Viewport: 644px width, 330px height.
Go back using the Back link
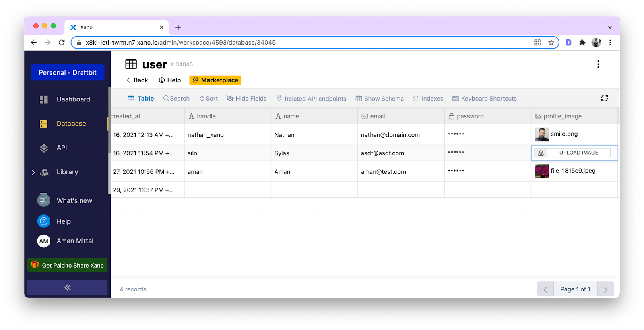(x=137, y=80)
